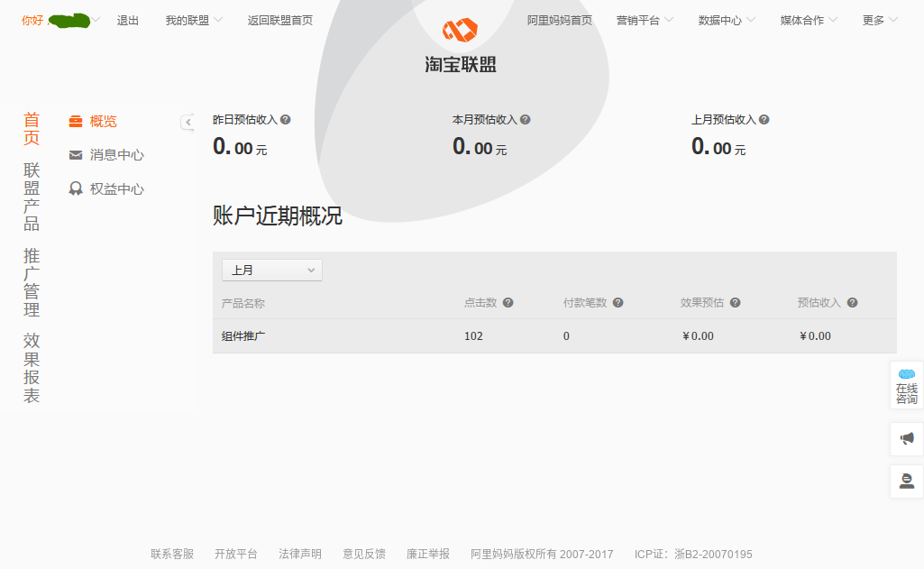Click the Taobao Alliance logo icon

(461, 30)
